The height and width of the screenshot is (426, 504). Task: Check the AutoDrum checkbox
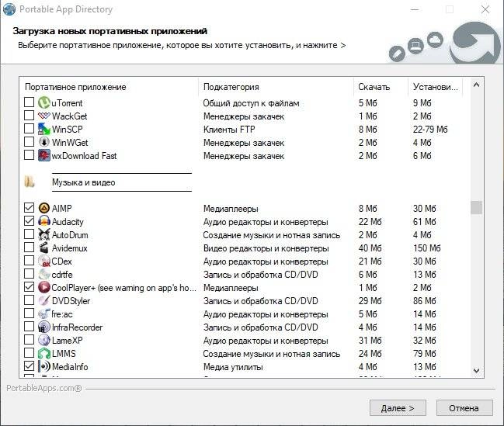click(29, 234)
